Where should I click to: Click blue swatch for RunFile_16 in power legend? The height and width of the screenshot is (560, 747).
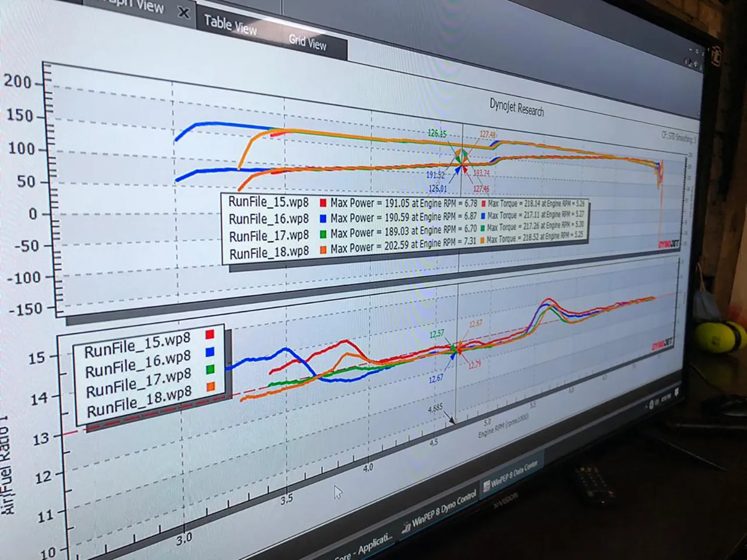tap(322, 218)
